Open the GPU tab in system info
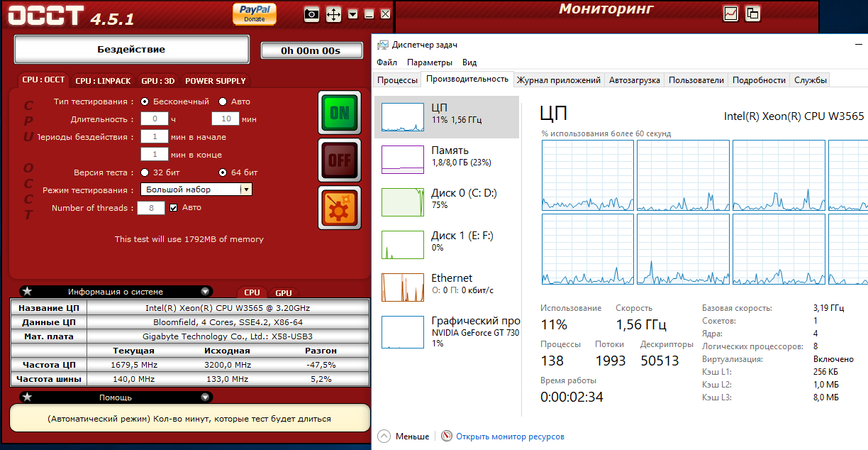This screenshot has height=450, width=868. pos(284,292)
